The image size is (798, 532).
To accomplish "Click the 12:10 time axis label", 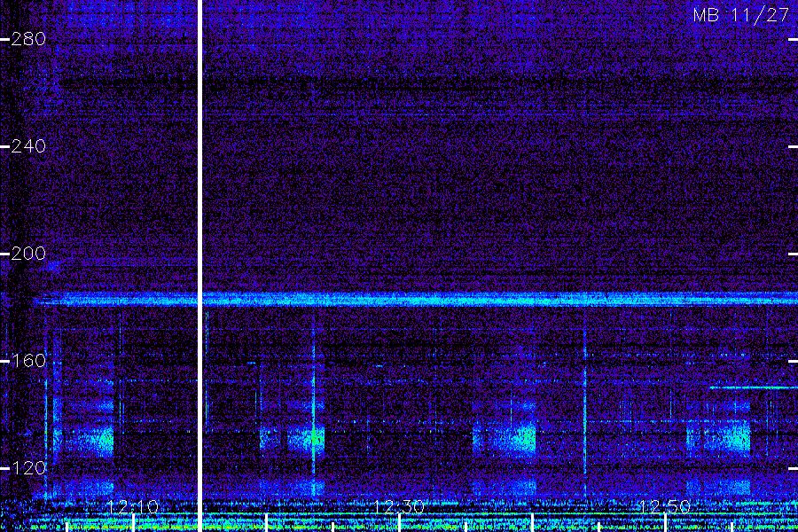I will 133,507.
